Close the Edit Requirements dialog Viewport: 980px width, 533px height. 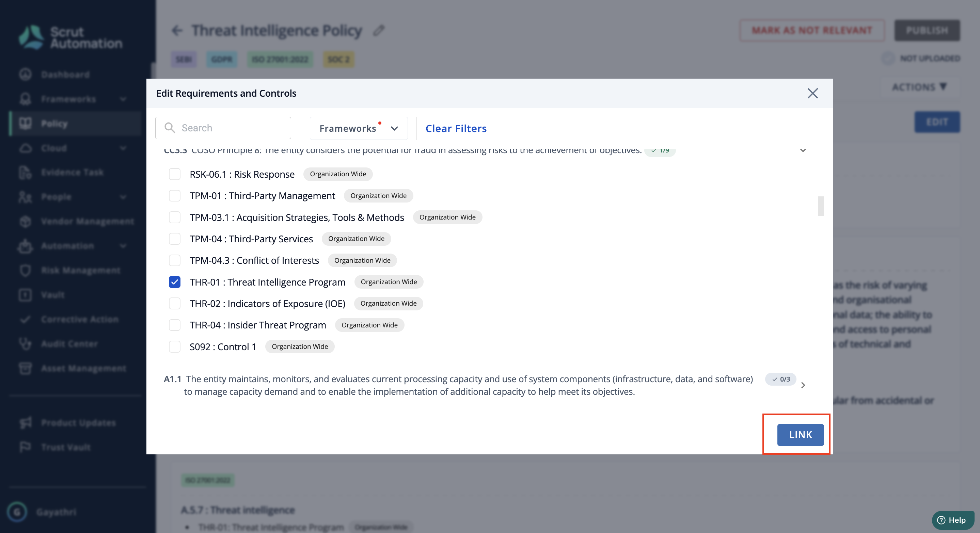coord(812,93)
